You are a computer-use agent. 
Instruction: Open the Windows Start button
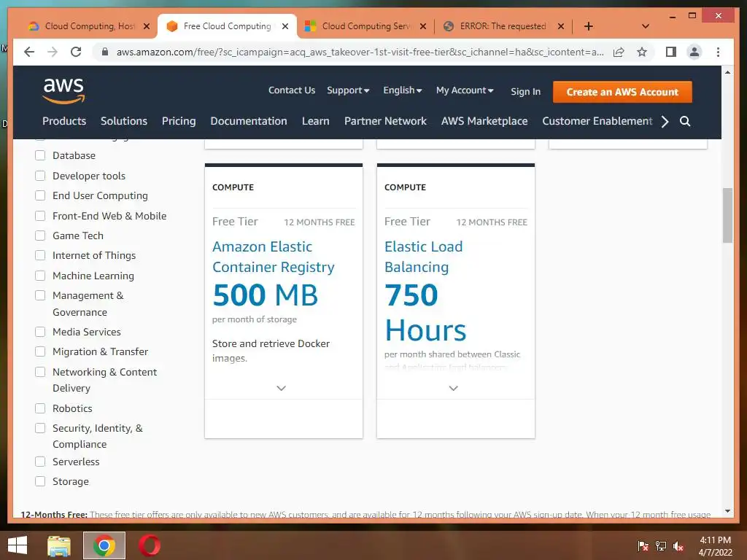point(18,545)
